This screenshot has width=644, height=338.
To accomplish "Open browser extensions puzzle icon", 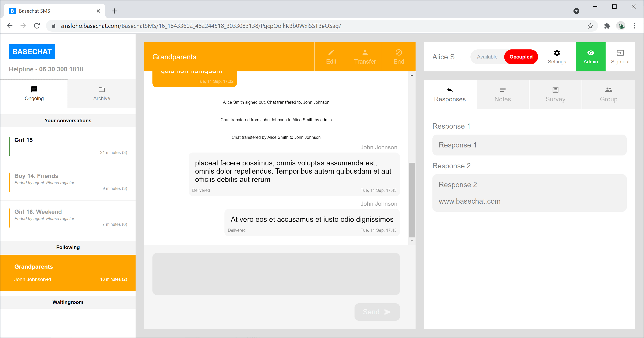I will point(607,26).
